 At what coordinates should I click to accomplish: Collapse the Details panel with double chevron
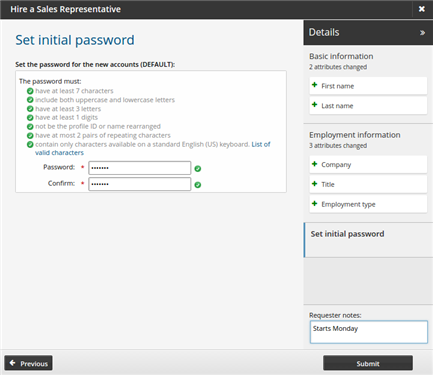(422, 33)
